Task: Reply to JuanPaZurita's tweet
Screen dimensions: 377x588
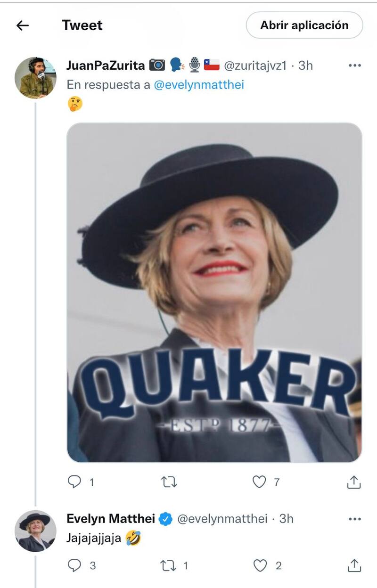Action: (x=75, y=482)
